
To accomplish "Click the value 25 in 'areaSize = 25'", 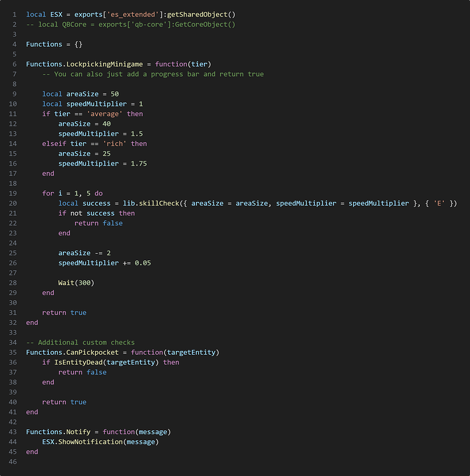I will point(107,154).
